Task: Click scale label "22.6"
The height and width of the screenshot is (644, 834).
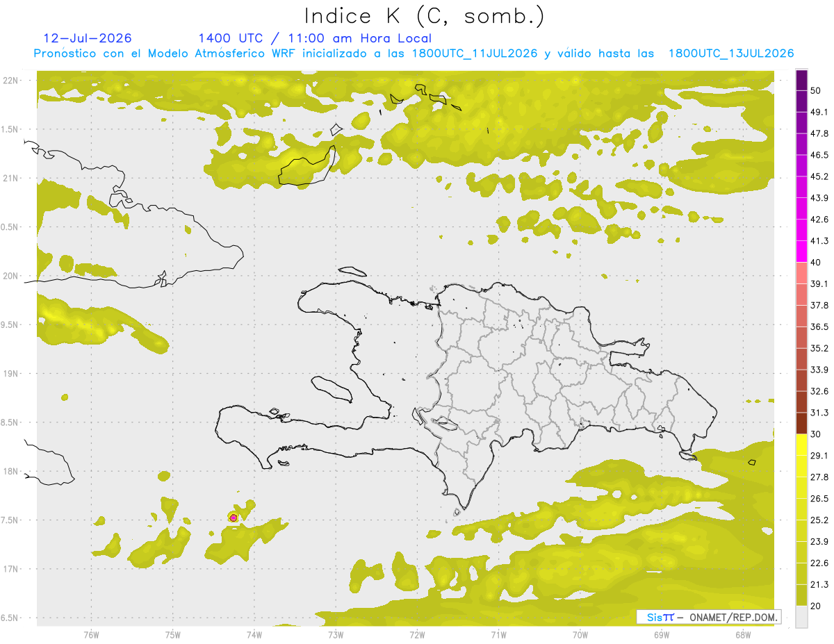Action: 819,563
